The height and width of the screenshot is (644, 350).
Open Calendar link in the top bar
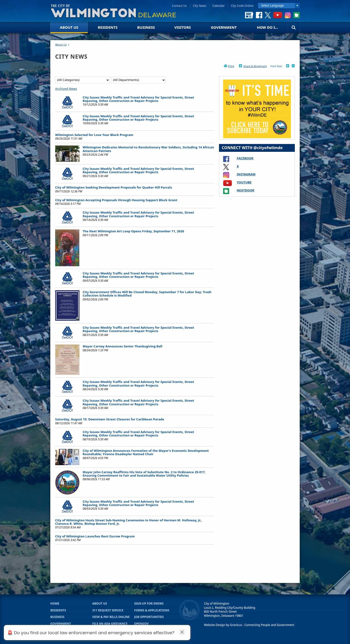tap(218, 6)
